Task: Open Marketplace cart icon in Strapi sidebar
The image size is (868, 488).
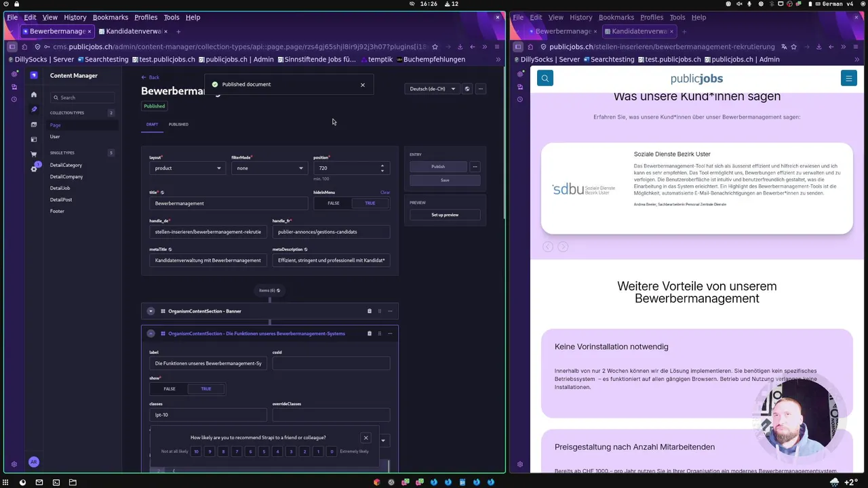Action: click(x=34, y=155)
